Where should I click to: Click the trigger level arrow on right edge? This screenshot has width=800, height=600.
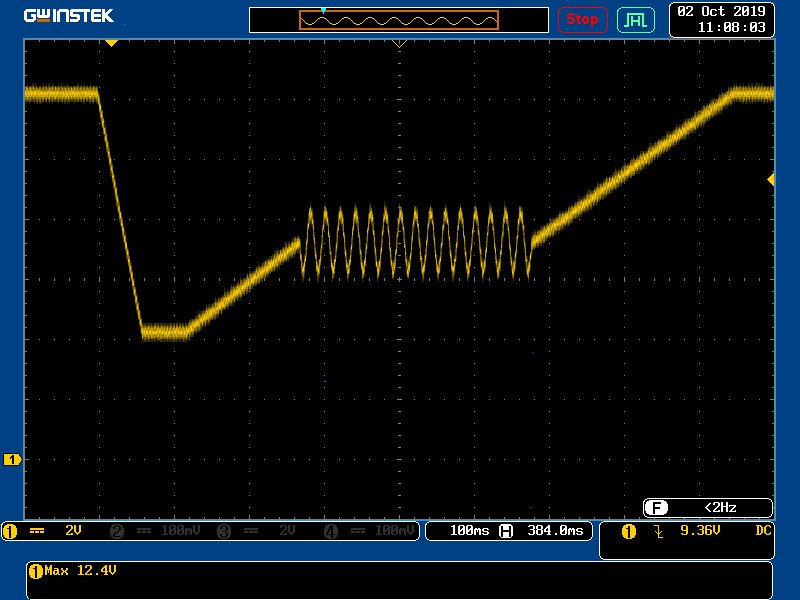pyautogui.click(x=770, y=179)
